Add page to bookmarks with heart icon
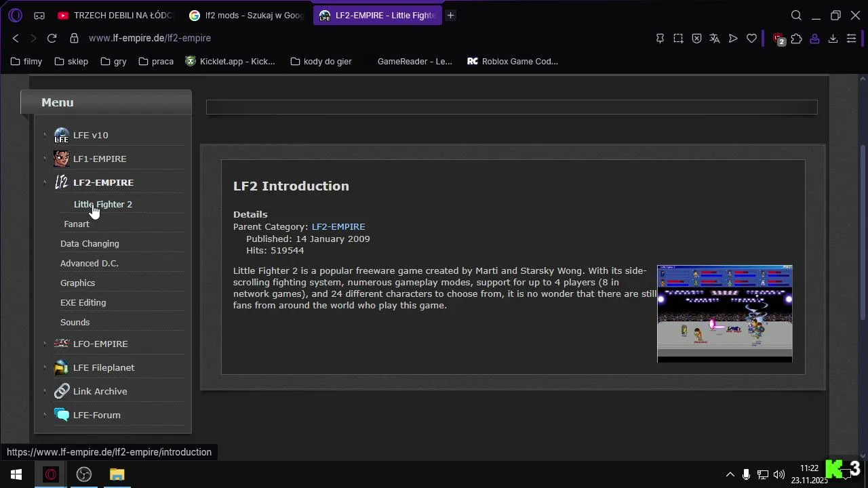 [x=751, y=39]
